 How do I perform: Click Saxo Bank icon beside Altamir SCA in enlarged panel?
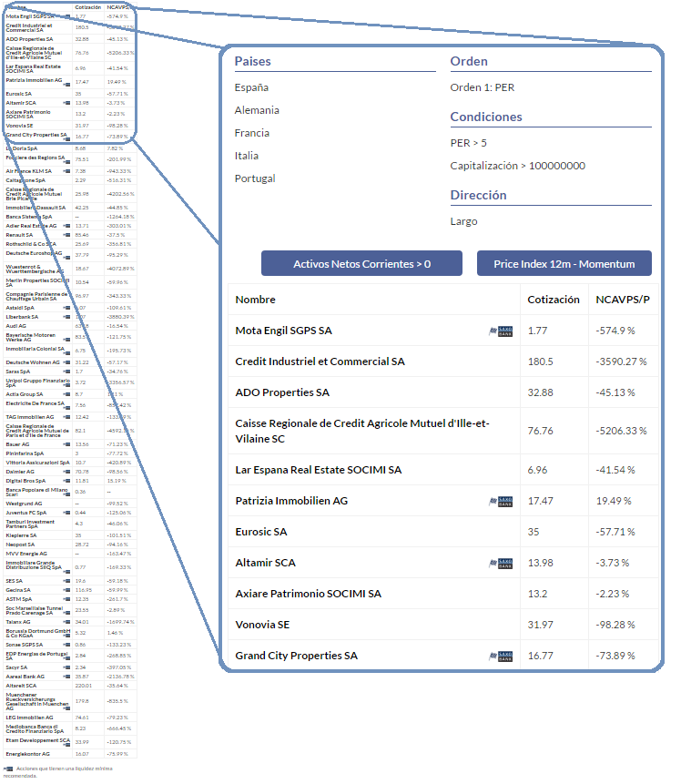pyautogui.click(x=501, y=563)
